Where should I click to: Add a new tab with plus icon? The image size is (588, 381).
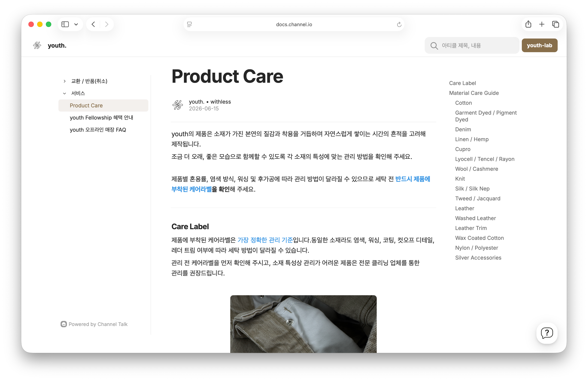tap(542, 24)
